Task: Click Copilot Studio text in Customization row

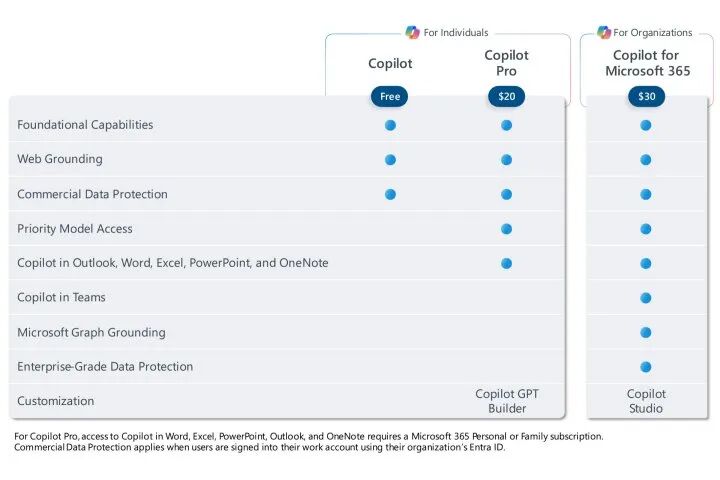Action: (646, 401)
